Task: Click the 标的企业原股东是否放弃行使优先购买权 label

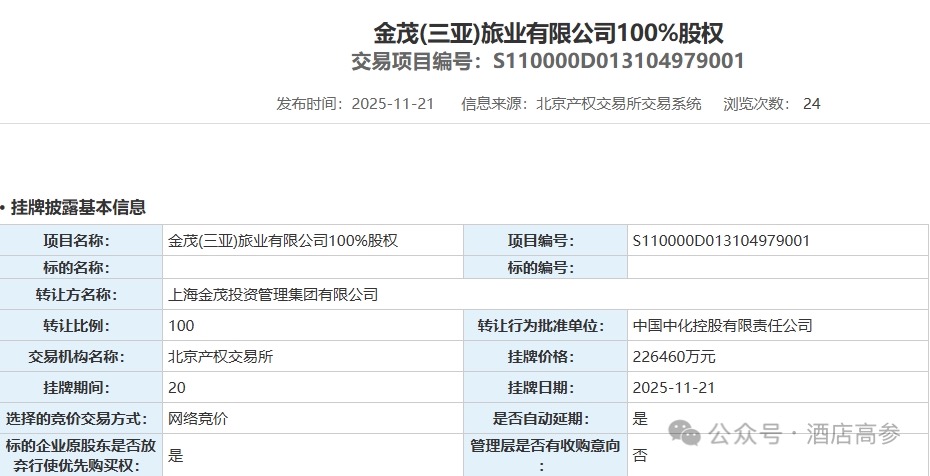Action: [80, 455]
